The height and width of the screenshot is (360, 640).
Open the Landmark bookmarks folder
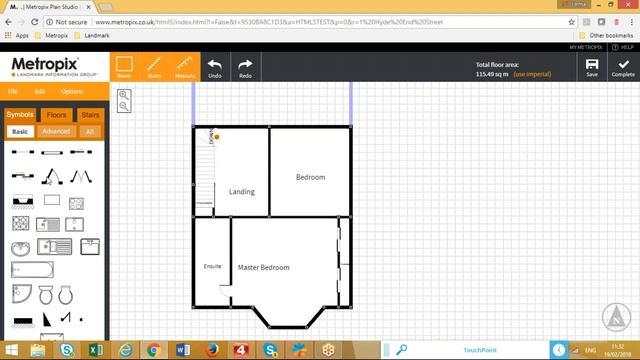[92, 36]
